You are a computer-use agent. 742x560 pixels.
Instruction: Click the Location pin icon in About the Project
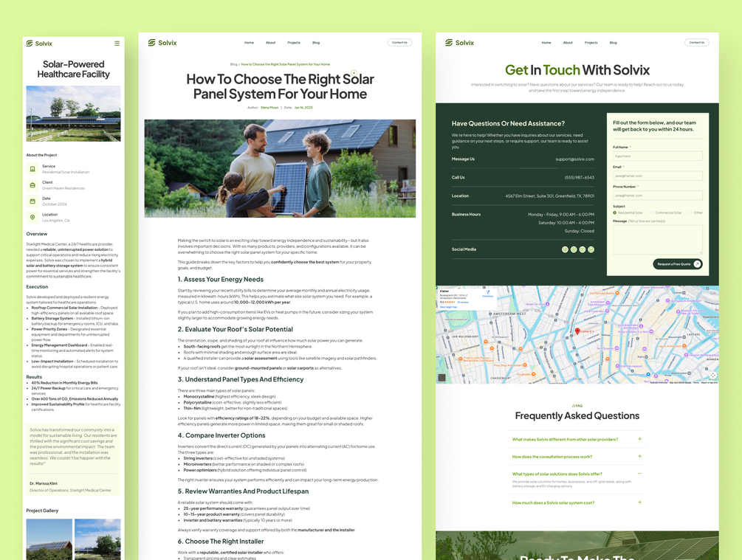coord(32,217)
